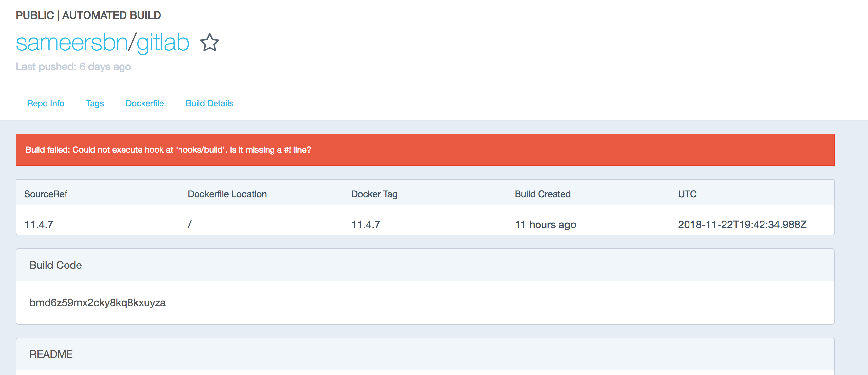Select the Docker Tag value 11.4.7

[x=366, y=224]
